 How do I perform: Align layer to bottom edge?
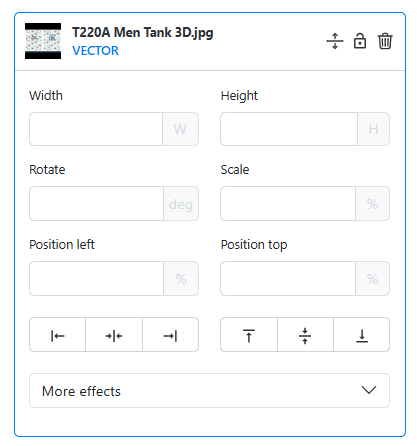coord(362,334)
